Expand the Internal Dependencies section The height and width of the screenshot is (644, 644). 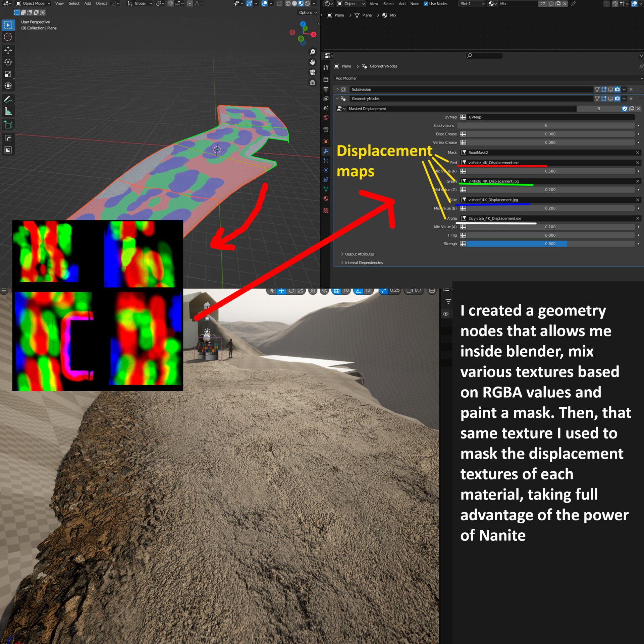pos(364,262)
